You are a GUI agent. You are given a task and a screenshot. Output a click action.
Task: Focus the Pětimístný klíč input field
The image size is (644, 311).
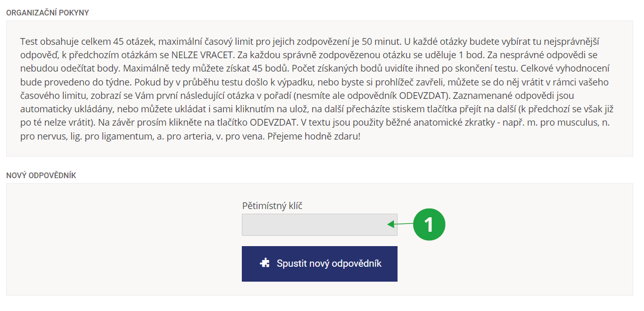[x=315, y=225]
